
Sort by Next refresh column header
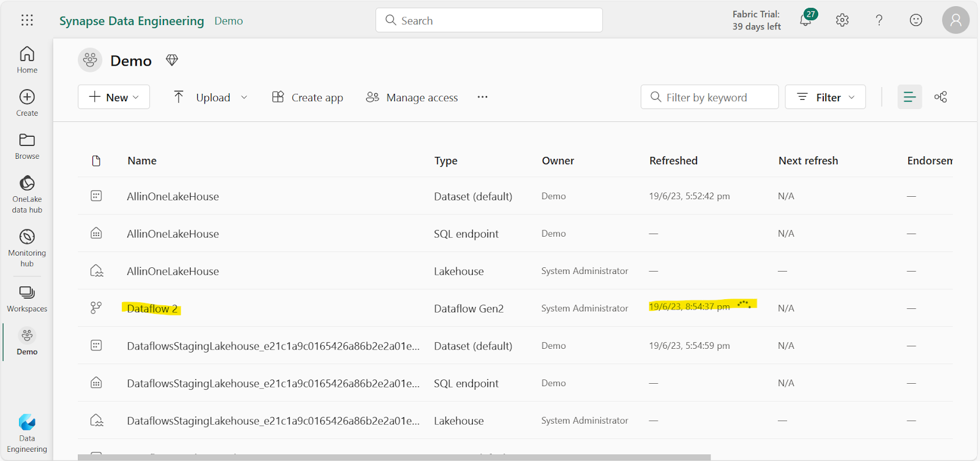[x=808, y=161]
